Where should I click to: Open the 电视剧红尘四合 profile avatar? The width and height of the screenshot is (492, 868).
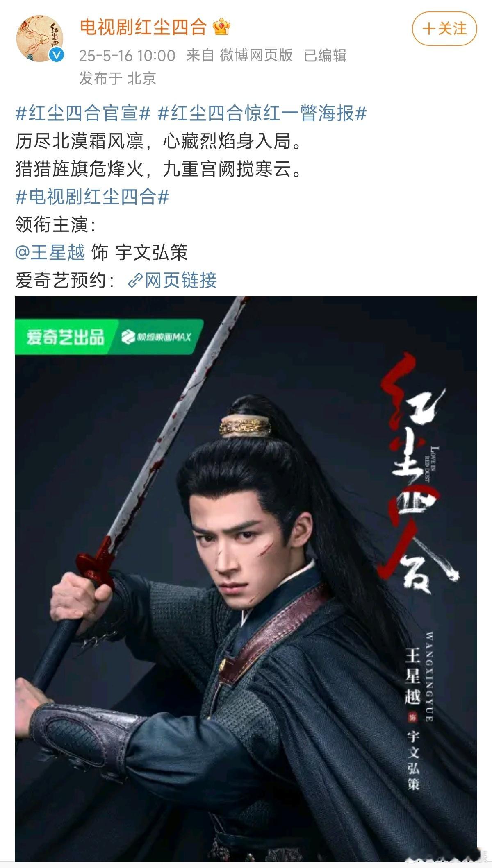coord(40,39)
